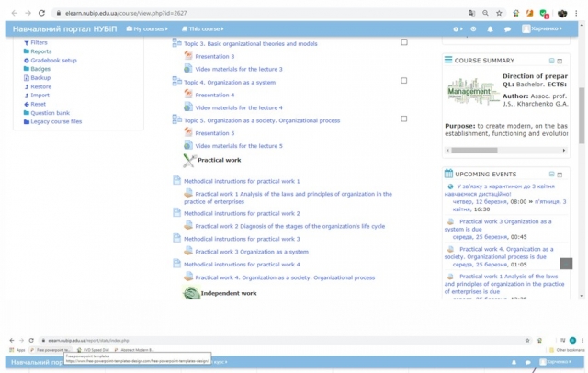This screenshot has width=588, height=373.
Task: Click the Management word cloud thumbnail
Action: point(471,92)
